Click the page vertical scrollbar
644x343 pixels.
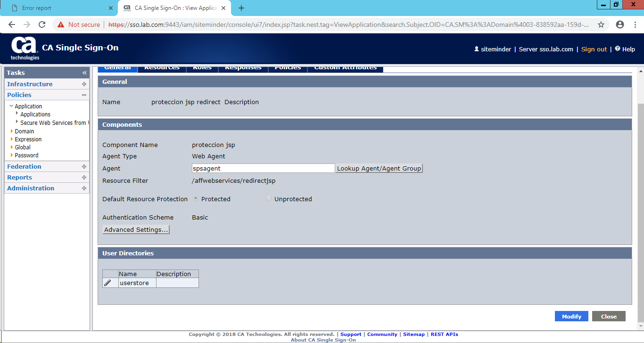[x=640, y=212]
